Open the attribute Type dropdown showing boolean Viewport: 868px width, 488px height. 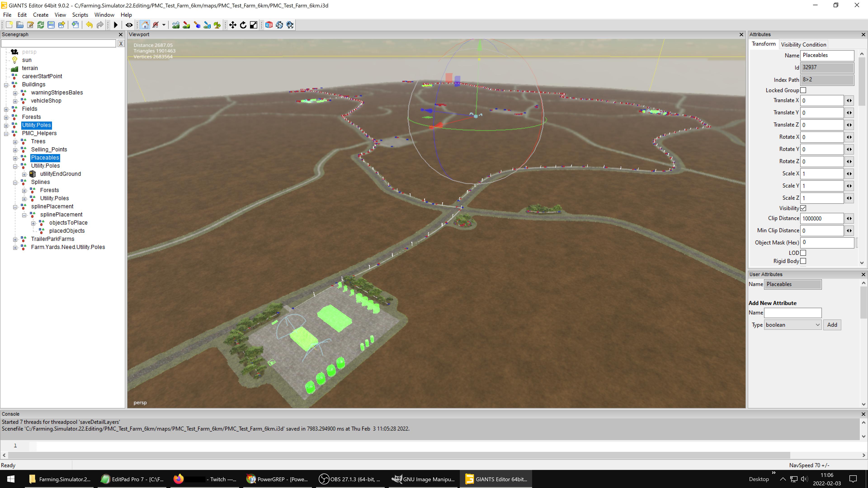(793, 325)
